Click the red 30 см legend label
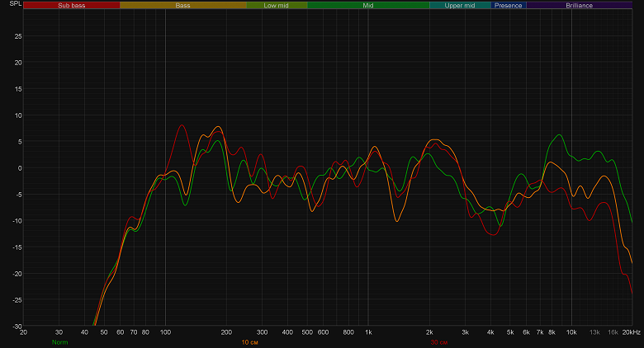Image resolution: width=644 pixels, height=348 pixels. point(439,342)
